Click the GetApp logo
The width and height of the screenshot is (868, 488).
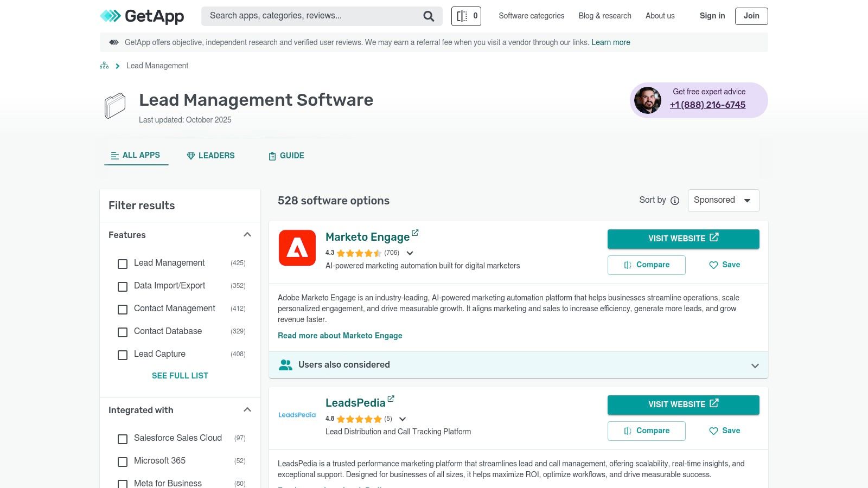[142, 16]
